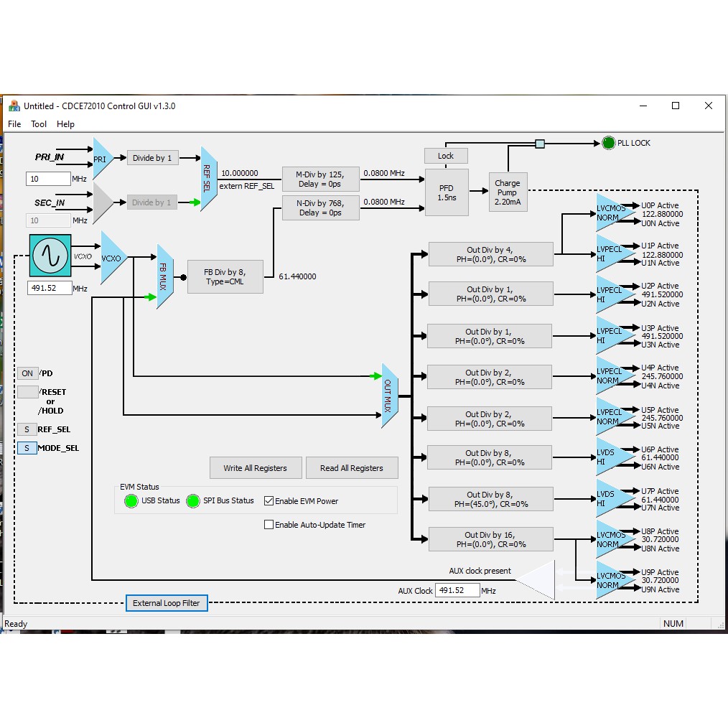The image size is (728, 728).
Task: Click the SEC_IN input buffer triangle
Action: [x=103, y=202]
